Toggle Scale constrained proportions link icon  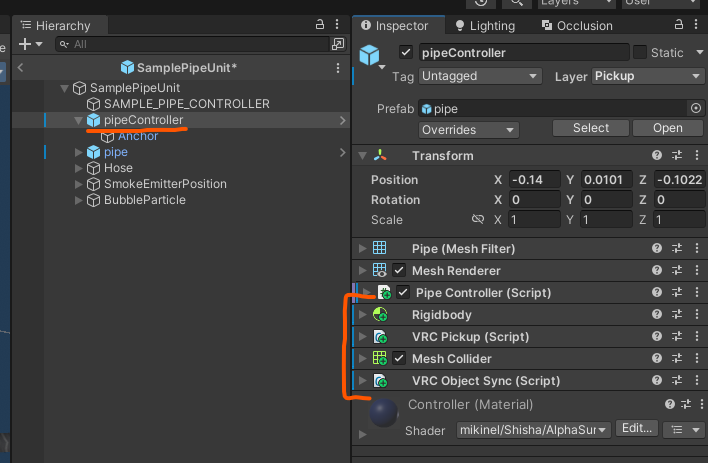pyautogui.click(x=478, y=219)
